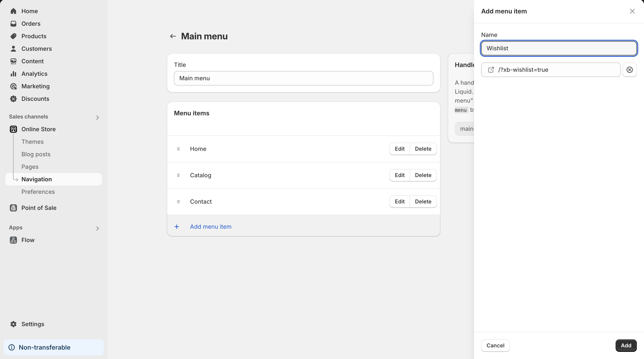Viewport: 644px width, 359px height.
Task: Click the Flow app icon
Action: (13, 240)
